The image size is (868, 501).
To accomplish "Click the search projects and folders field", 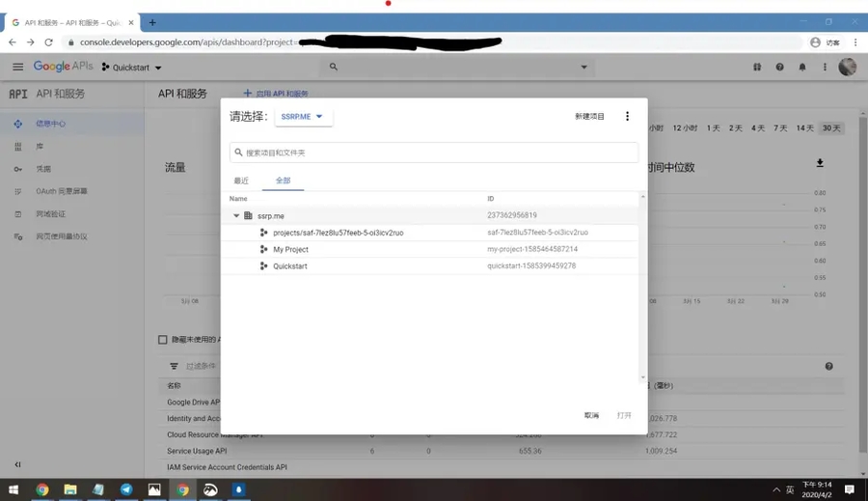I will [434, 153].
